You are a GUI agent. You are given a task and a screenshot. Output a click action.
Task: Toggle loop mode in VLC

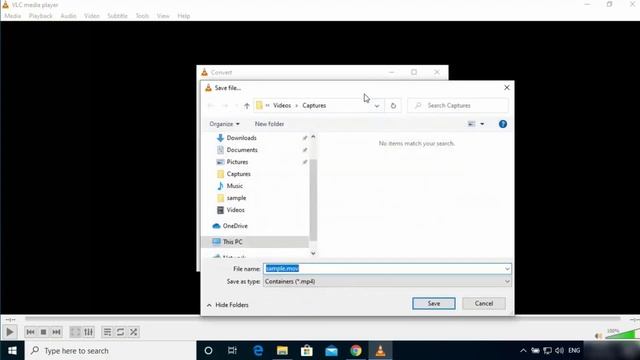120,332
